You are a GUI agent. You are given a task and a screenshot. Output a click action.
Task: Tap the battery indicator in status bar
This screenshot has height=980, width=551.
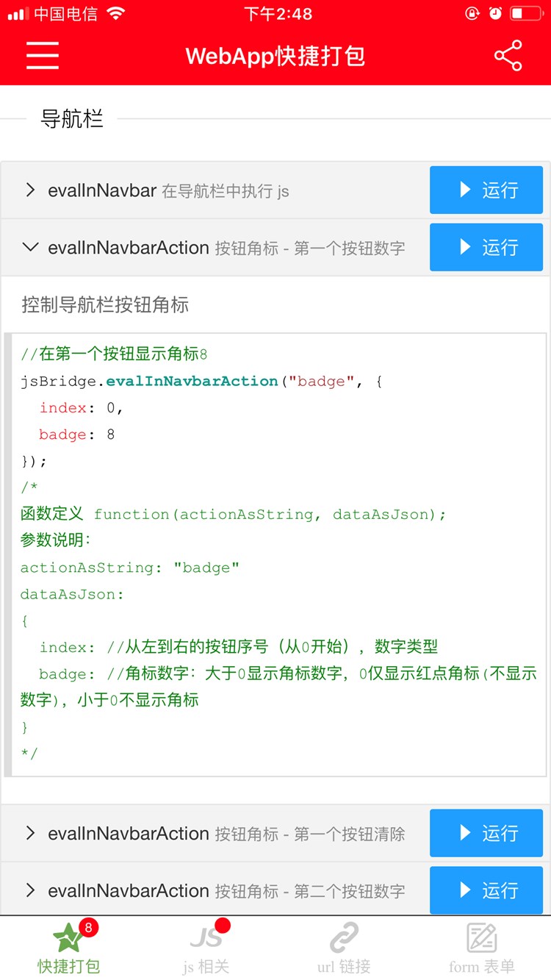pos(525,13)
